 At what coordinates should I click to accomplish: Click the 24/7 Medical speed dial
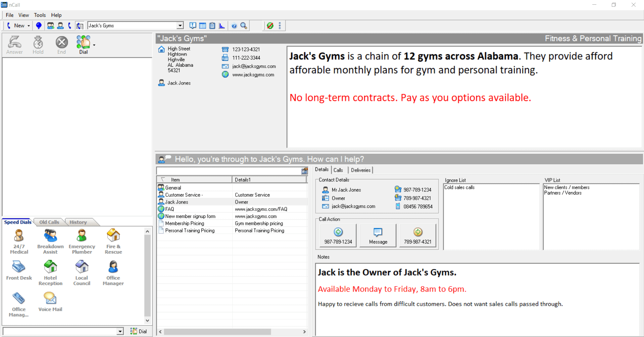coord(19,241)
